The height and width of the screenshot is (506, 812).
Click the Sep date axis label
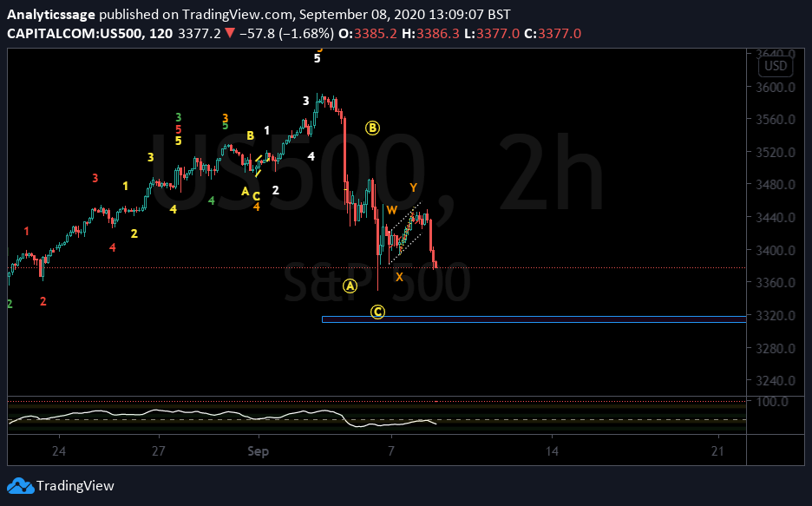(x=258, y=451)
